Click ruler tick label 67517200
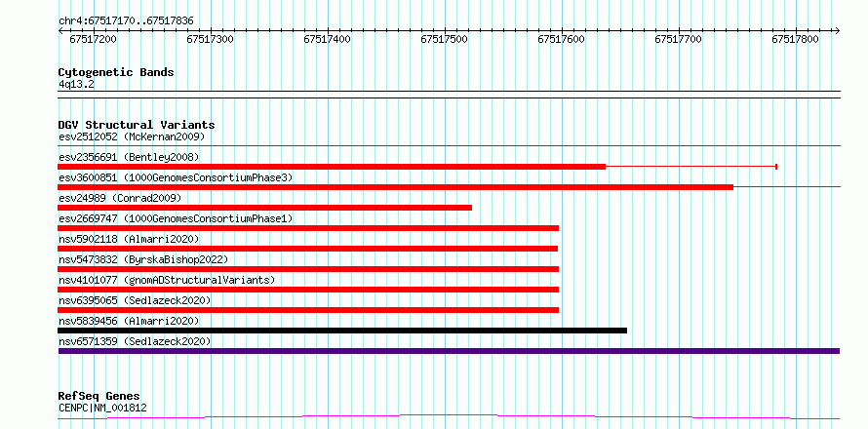868x429 pixels. click(93, 39)
